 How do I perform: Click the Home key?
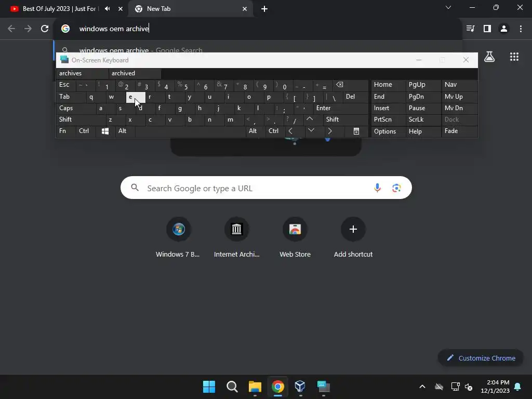pos(388,85)
